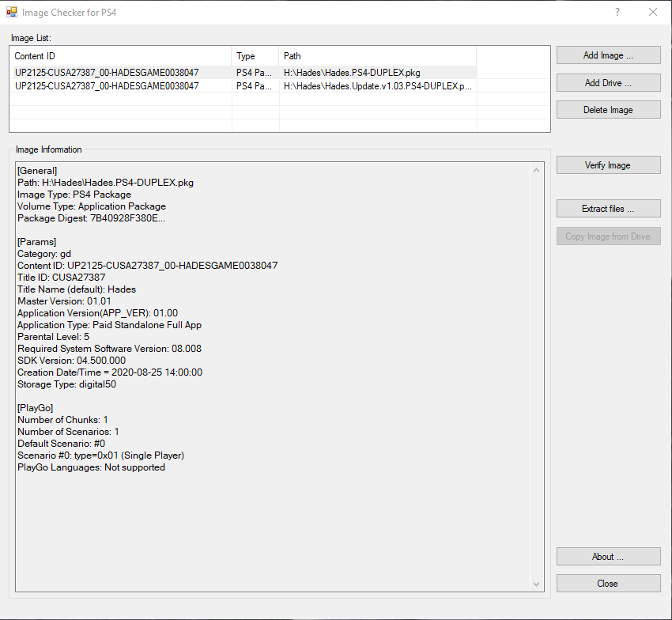This screenshot has width=672, height=620.
Task: Click the scroll up arrow in Image Information
Action: pos(537,170)
